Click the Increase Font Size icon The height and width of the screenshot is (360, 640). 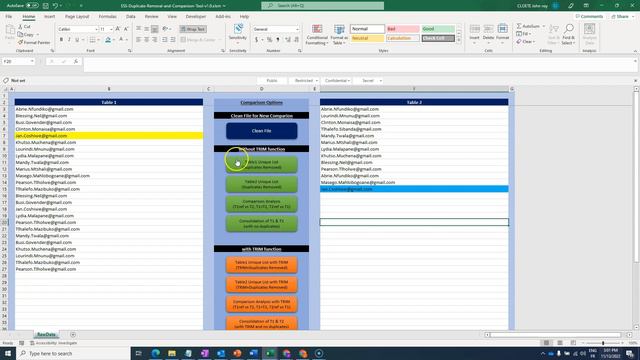pos(118,29)
